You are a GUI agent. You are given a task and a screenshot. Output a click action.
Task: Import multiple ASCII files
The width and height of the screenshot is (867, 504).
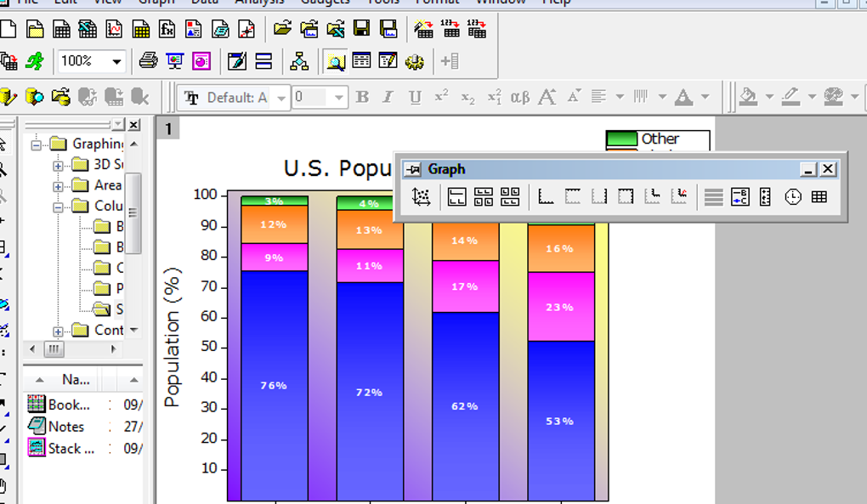tap(477, 29)
